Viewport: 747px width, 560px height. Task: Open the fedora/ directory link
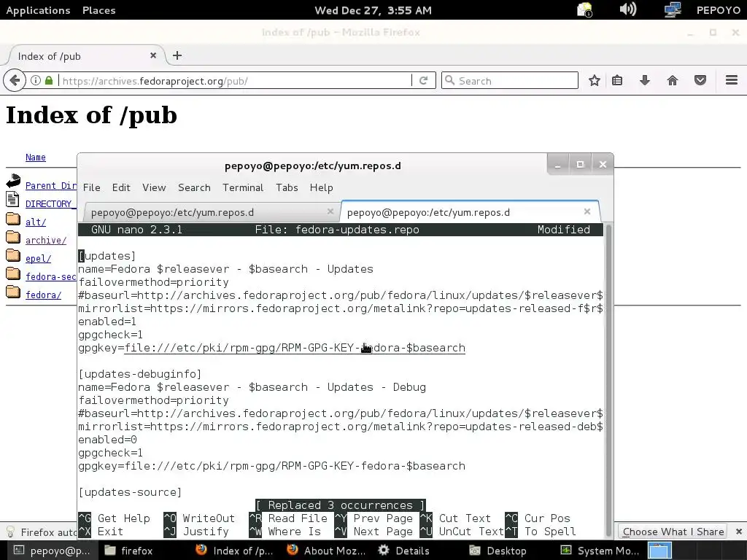(x=43, y=295)
